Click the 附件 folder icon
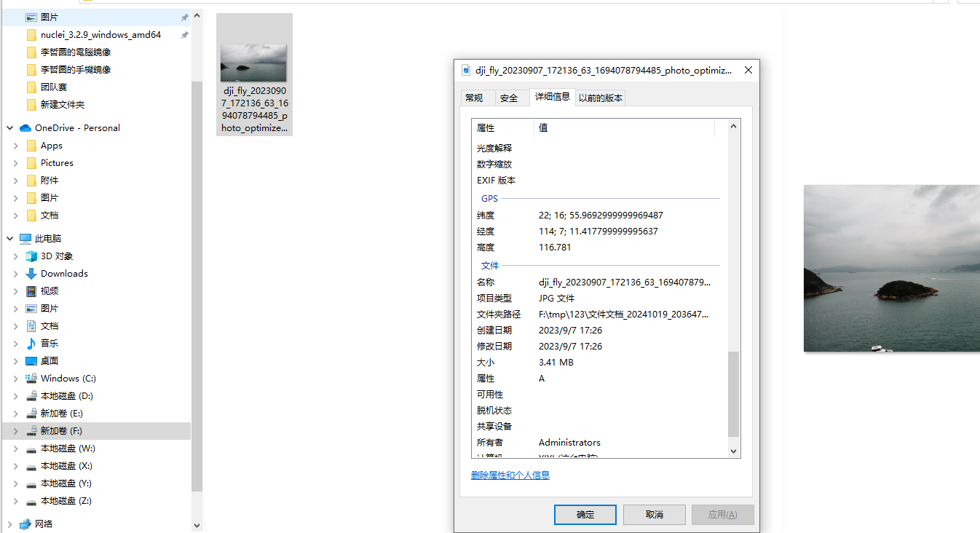 pyautogui.click(x=31, y=181)
